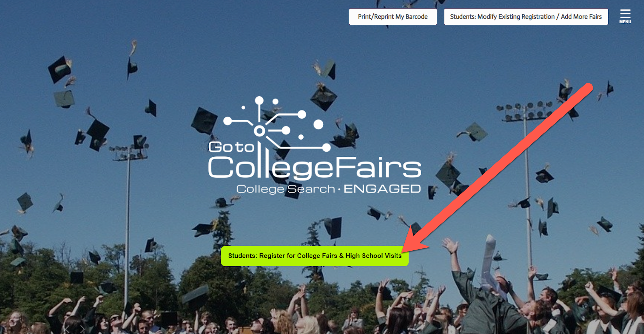Click the red annotation arrow head

415,240
